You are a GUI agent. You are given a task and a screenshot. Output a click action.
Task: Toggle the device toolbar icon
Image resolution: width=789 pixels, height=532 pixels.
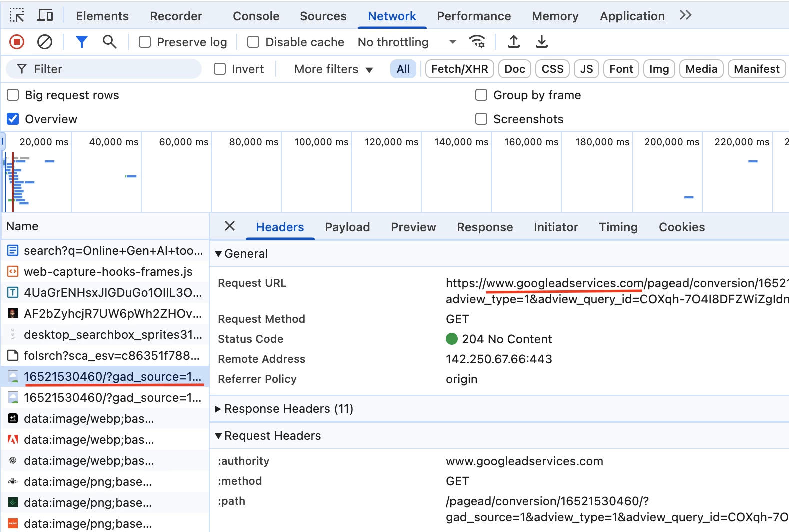(45, 15)
